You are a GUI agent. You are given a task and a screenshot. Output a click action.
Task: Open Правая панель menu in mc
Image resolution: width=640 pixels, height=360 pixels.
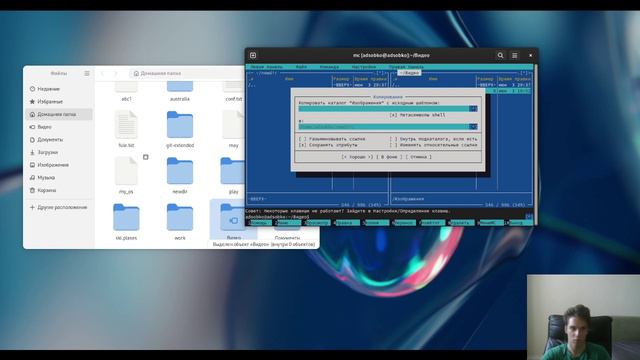click(406, 67)
